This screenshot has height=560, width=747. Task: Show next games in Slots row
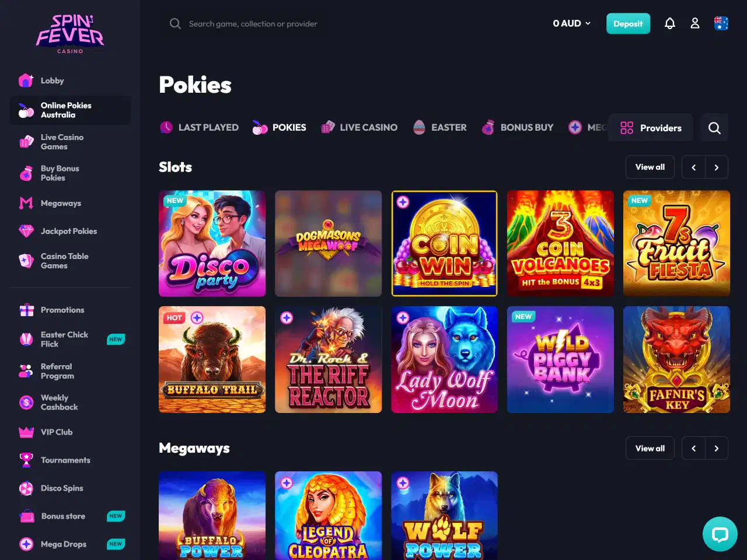(717, 167)
